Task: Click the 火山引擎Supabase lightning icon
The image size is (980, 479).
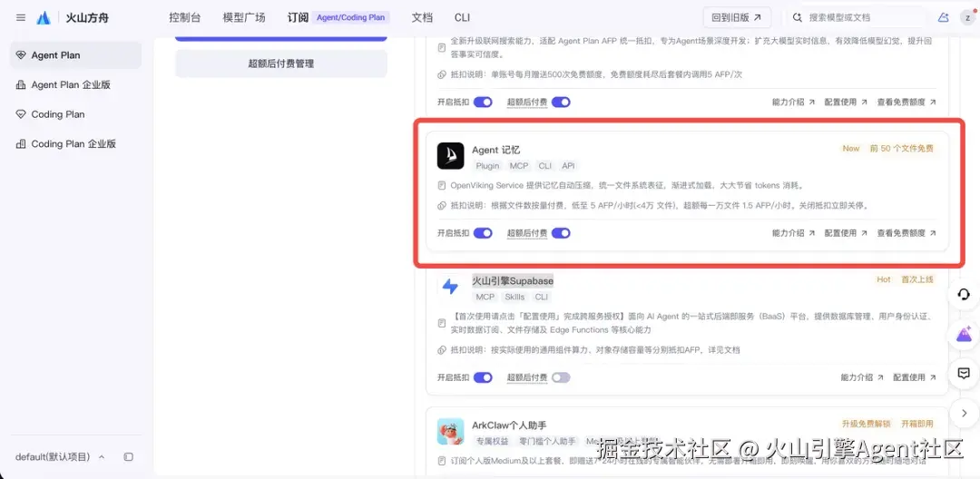Action: [451, 287]
